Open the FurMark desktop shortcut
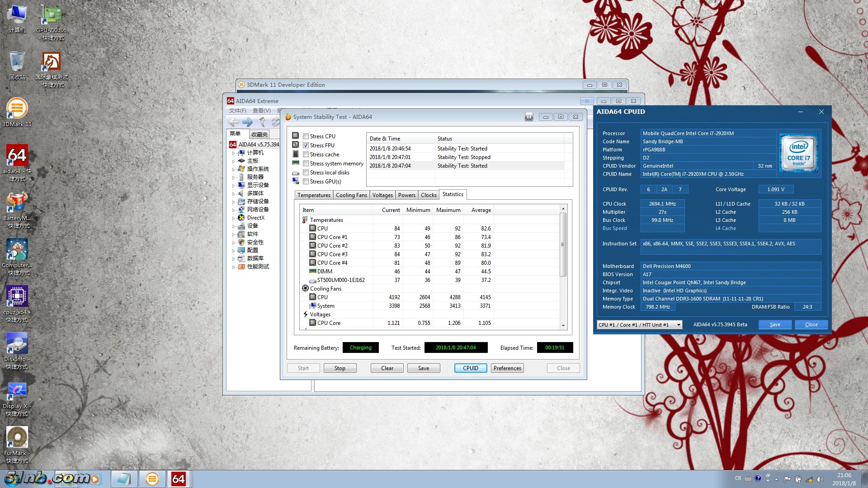Viewport: 868px width, 488px height. tap(17, 438)
